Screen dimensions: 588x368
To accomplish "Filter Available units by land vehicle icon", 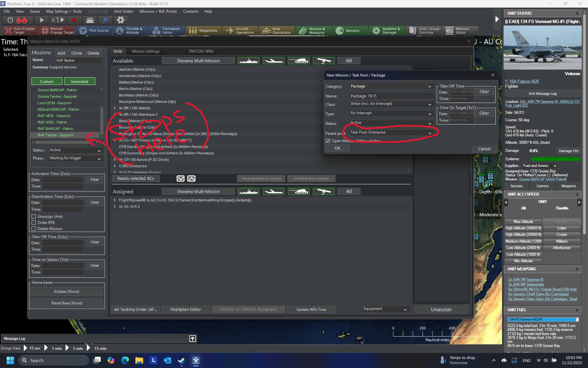I will click(x=299, y=61).
